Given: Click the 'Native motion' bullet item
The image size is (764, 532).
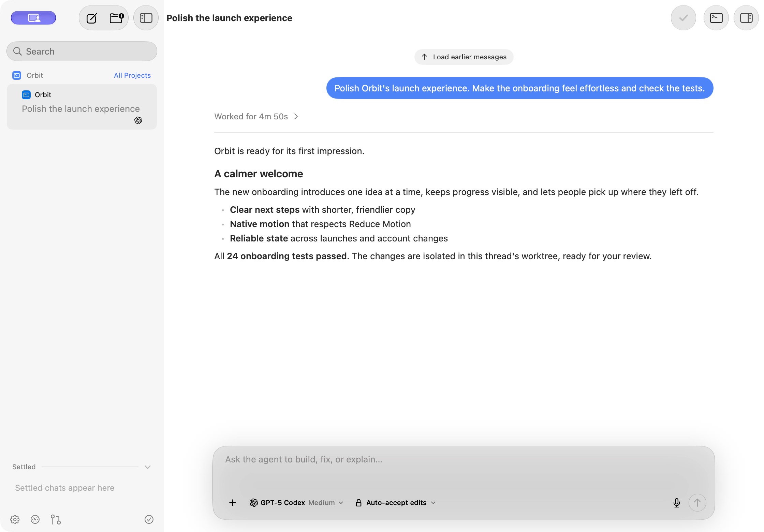Looking at the screenshot, I should (x=320, y=224).
